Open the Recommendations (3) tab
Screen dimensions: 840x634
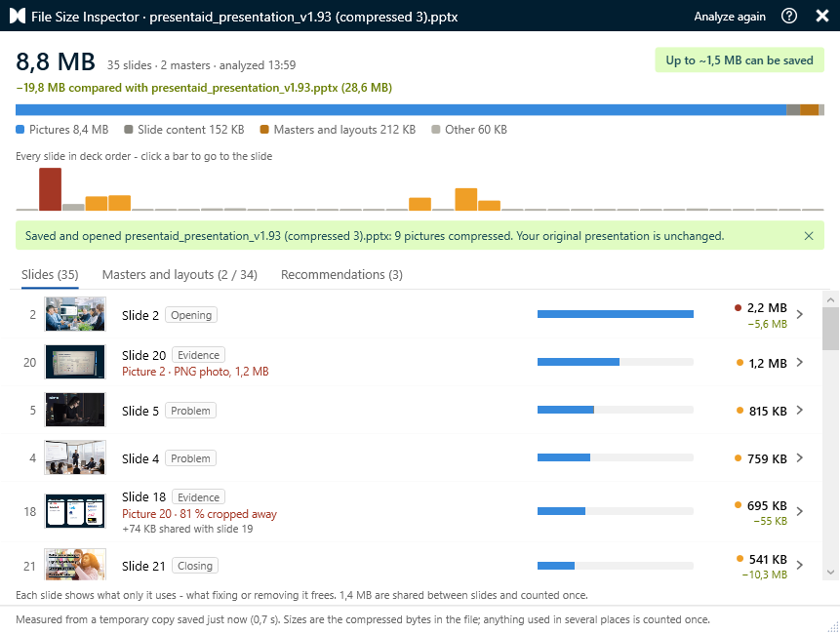[x=341, y=275]
